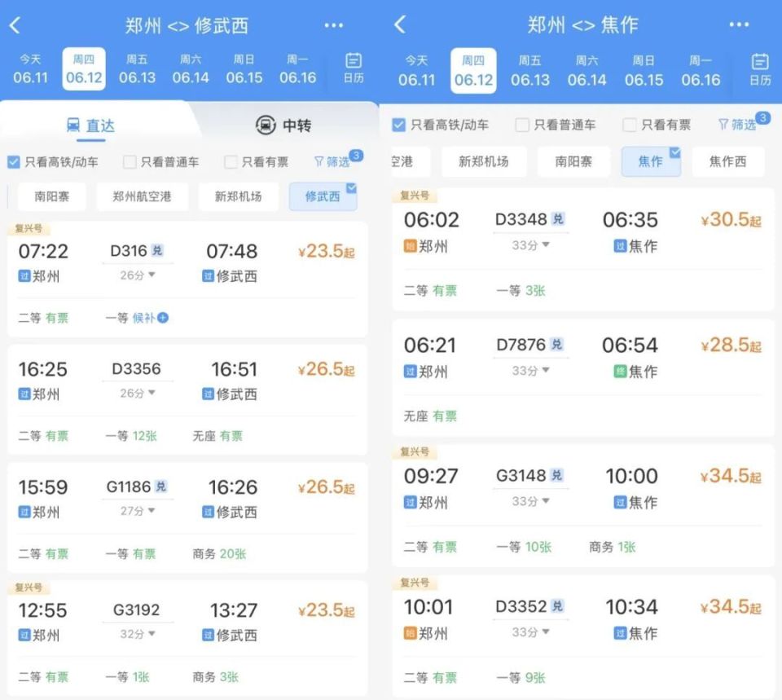This screenshot has height=700, width=782.
Task: Tap the 终 terminal badge on D7876 arrival
Action: click(x=620, y=372)
